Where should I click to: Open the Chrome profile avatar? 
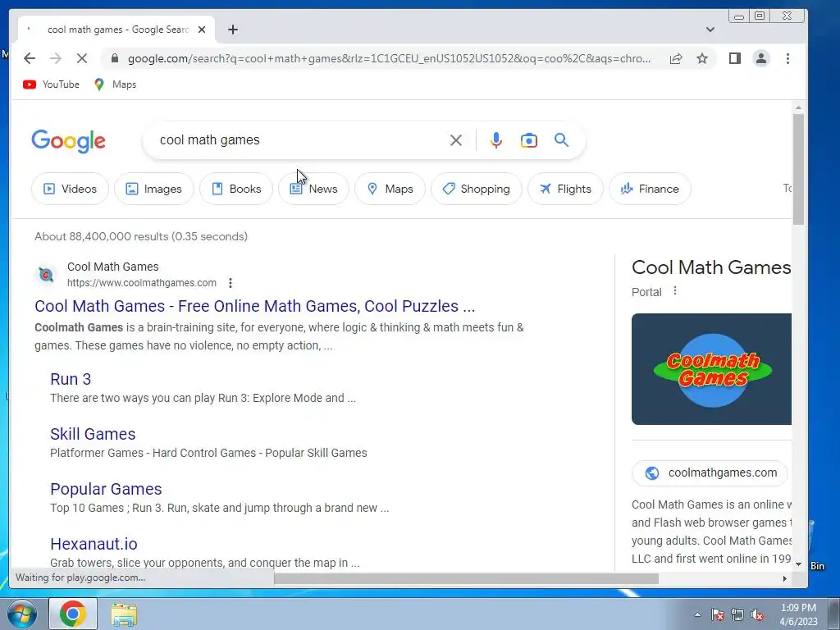[x=761, y=58]
